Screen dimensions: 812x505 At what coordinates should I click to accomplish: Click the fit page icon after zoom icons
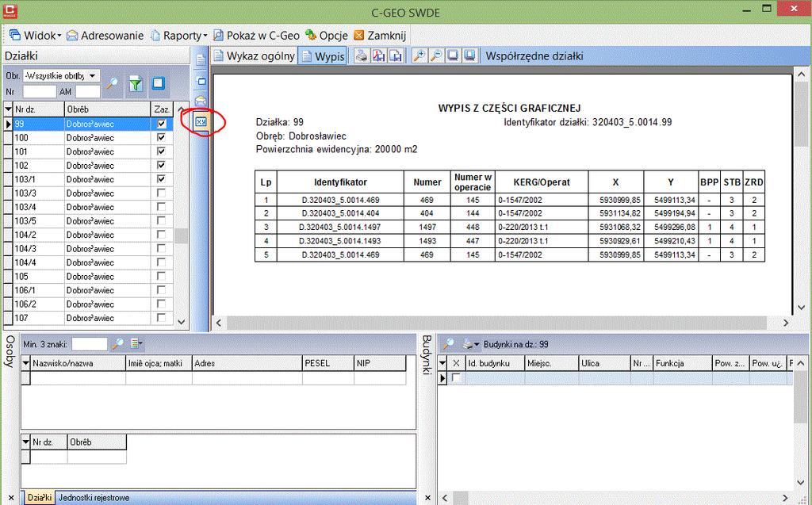pyautogui.click(x=453, y=55)
